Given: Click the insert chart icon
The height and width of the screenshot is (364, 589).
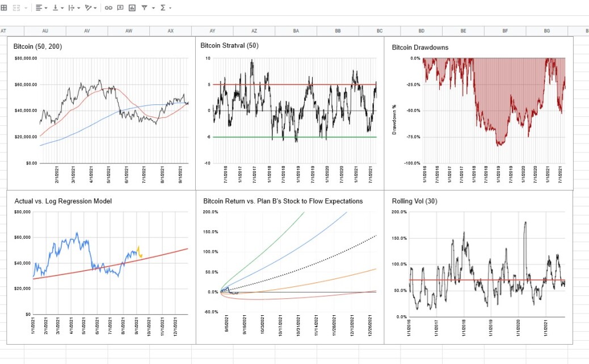Looking at the screenshot, I should [x=132, y=7].
